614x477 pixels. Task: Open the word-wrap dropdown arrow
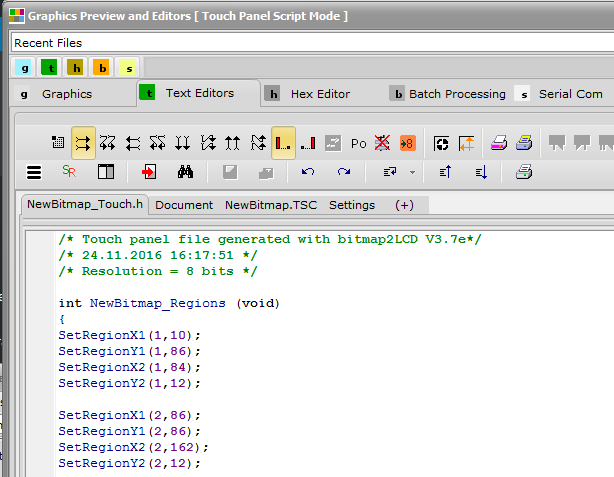pyautogui.click(x=412, y=172)
